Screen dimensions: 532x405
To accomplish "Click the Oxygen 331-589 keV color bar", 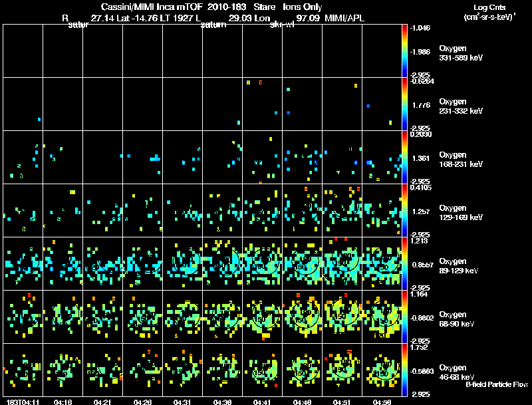I will 406,51.
